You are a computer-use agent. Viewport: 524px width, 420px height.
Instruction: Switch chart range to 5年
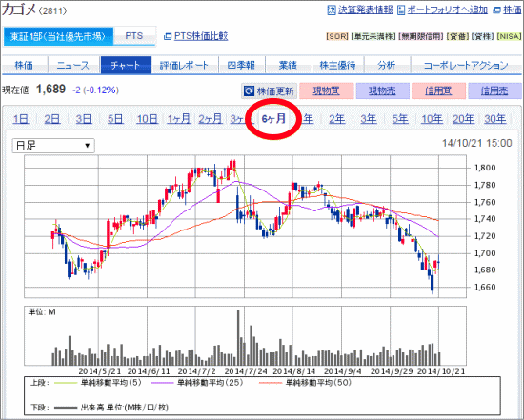pos(400,119)
